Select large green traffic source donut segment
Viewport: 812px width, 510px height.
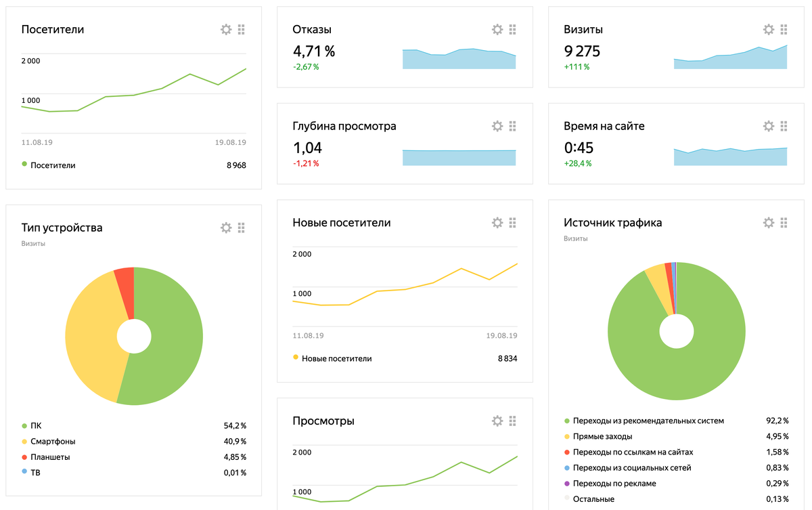point(677,376)
